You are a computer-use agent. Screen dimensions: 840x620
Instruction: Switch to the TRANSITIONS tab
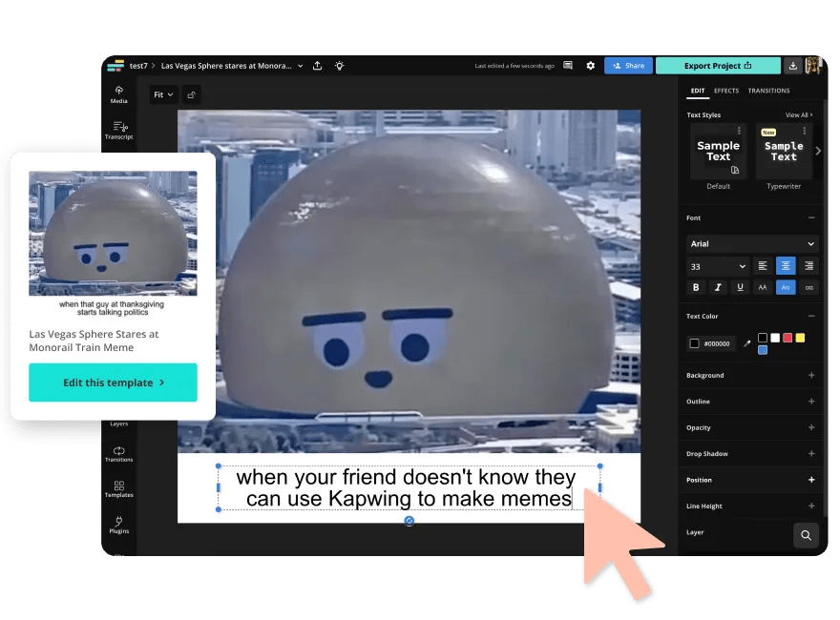click(768, 91)
